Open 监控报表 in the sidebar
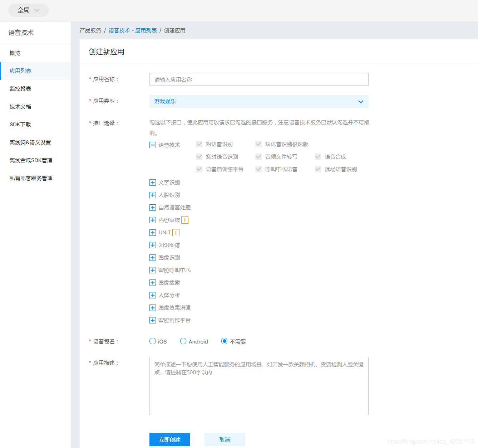 pos(35,89)
